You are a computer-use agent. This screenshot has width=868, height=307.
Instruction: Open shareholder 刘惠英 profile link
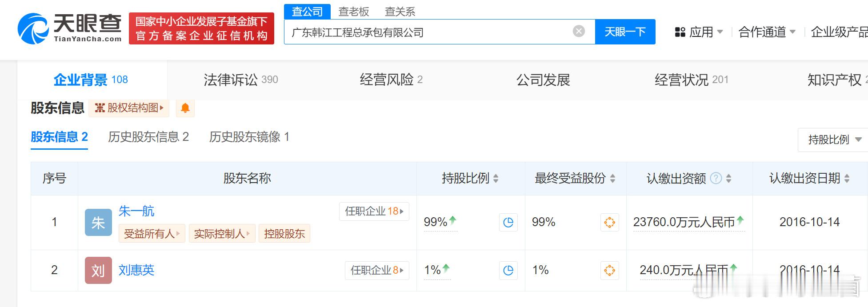click(136, 270)
